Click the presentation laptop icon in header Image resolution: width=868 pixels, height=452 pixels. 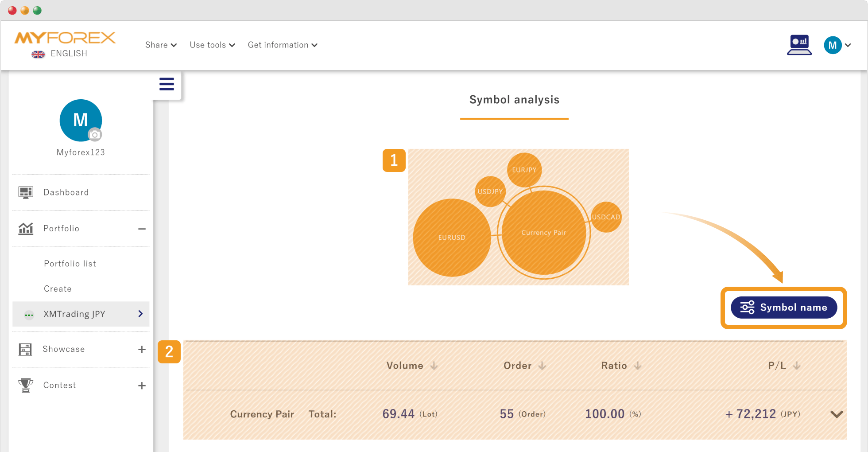(799, 45)
